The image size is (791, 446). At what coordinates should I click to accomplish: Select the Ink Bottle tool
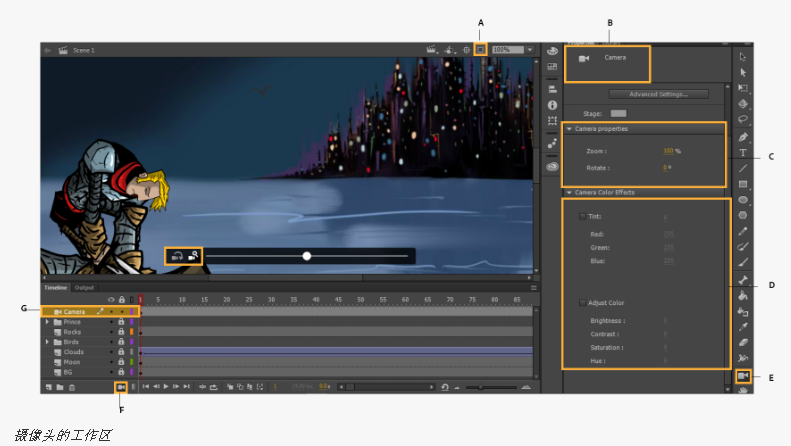coord(743,311)
